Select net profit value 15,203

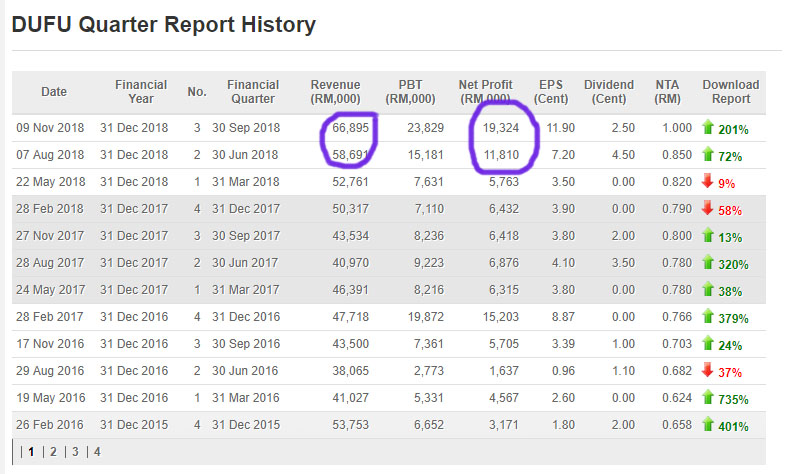(501, 317)
